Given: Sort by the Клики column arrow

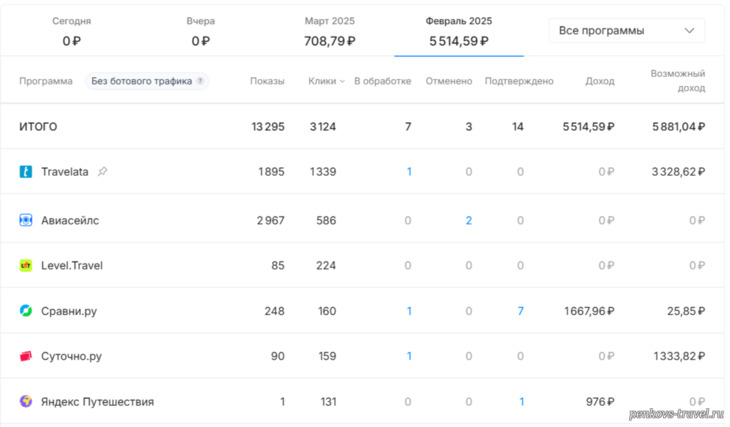Looking at the screenshot, I should click(342, 81).
